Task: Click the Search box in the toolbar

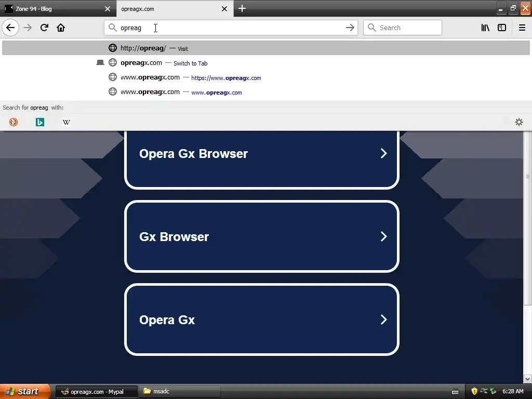Action: [x=403, y=28]
